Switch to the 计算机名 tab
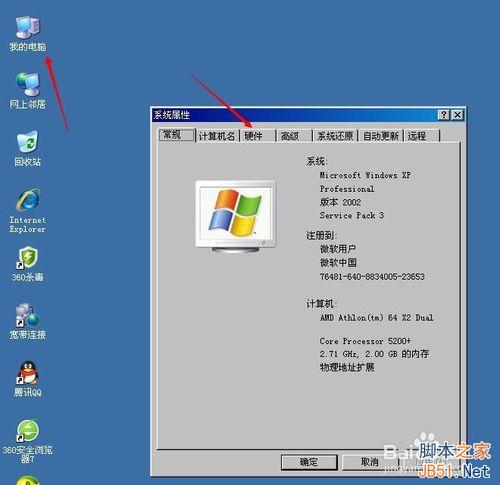The width and height of the screenshot is (500, 485). (217, 136)
